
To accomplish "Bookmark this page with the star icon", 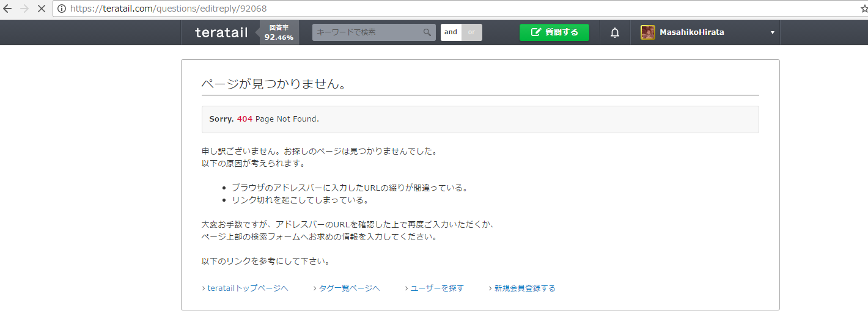I will [864, 9].
